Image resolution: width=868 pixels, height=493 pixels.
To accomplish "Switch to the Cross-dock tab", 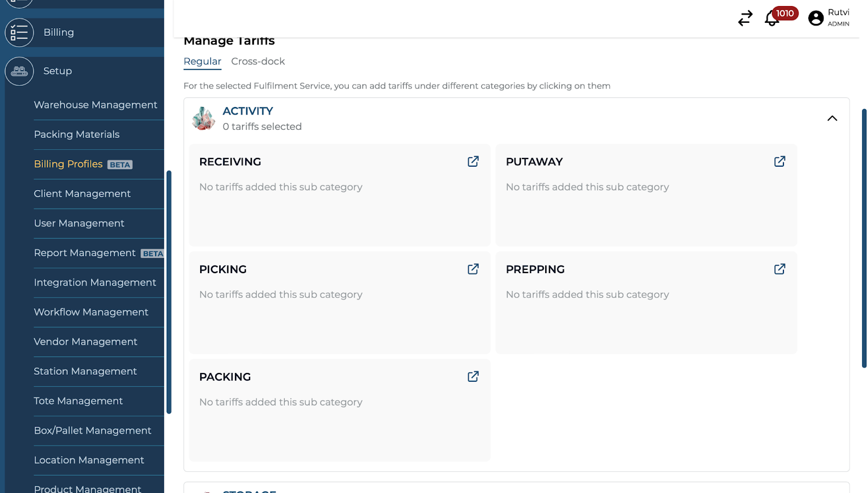I will click(258, 61).
